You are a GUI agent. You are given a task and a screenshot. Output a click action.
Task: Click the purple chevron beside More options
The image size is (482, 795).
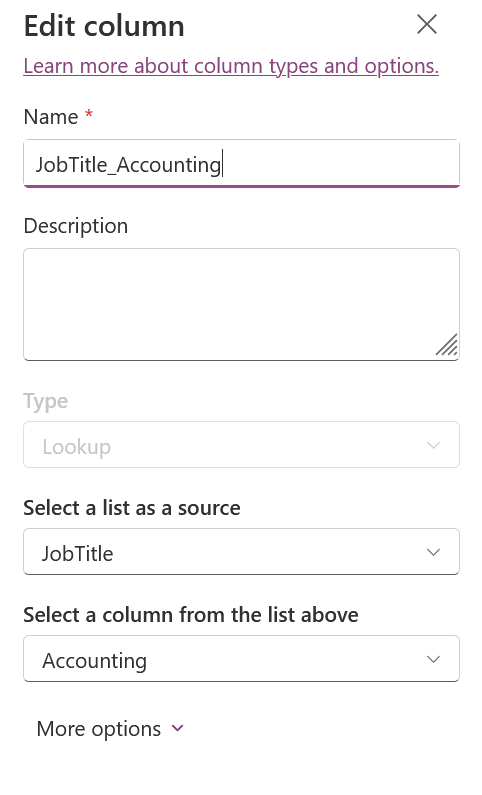click(x=177, y=729)
